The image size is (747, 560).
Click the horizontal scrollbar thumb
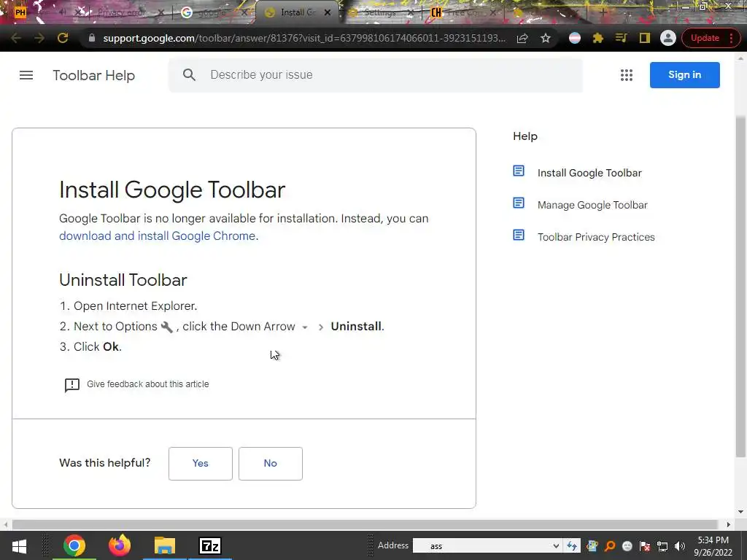click(x=365, y=524)
